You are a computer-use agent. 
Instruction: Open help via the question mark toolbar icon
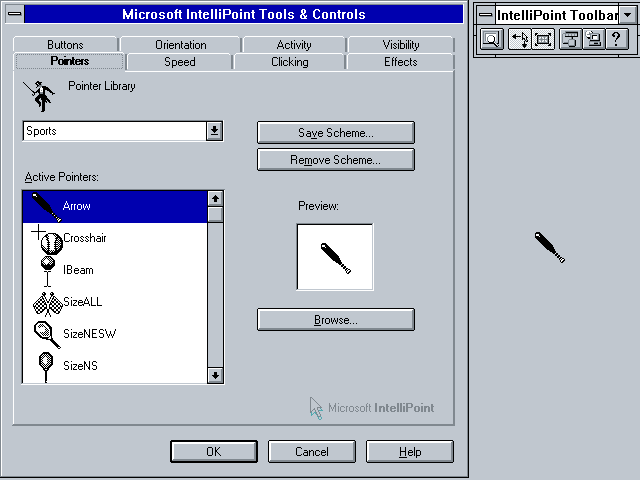click(617, 39)
